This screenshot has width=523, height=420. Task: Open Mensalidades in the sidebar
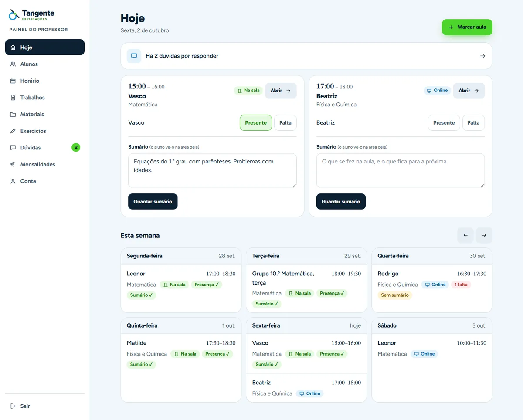(45, 164)
